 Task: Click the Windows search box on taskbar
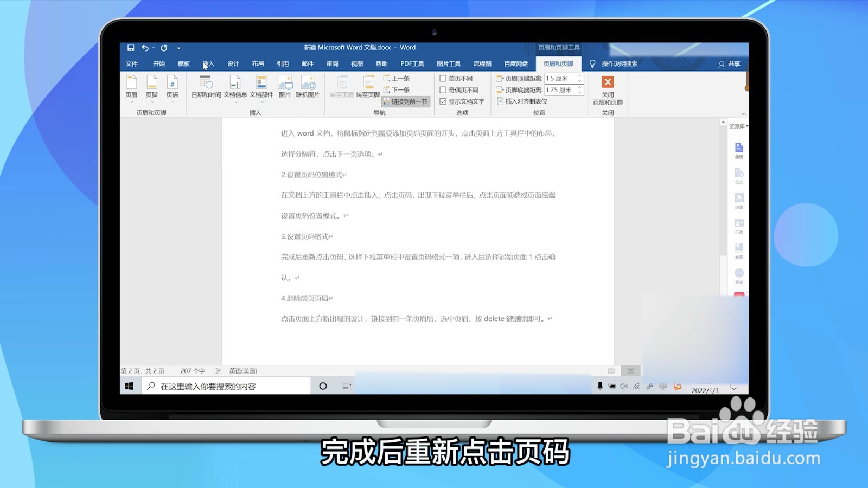pyautogui.click(x=226, y=386)
